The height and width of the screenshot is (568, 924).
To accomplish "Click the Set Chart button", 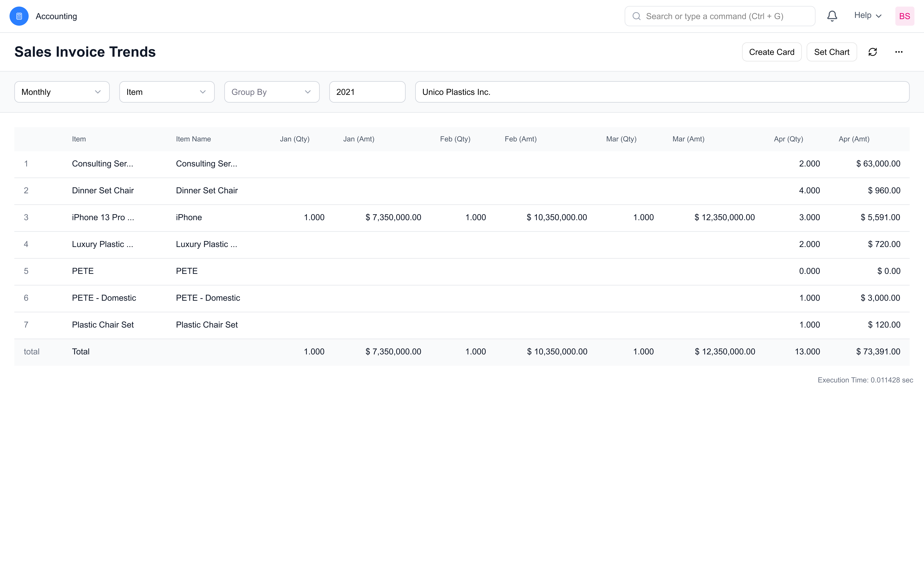I will [x=832, y=52].
